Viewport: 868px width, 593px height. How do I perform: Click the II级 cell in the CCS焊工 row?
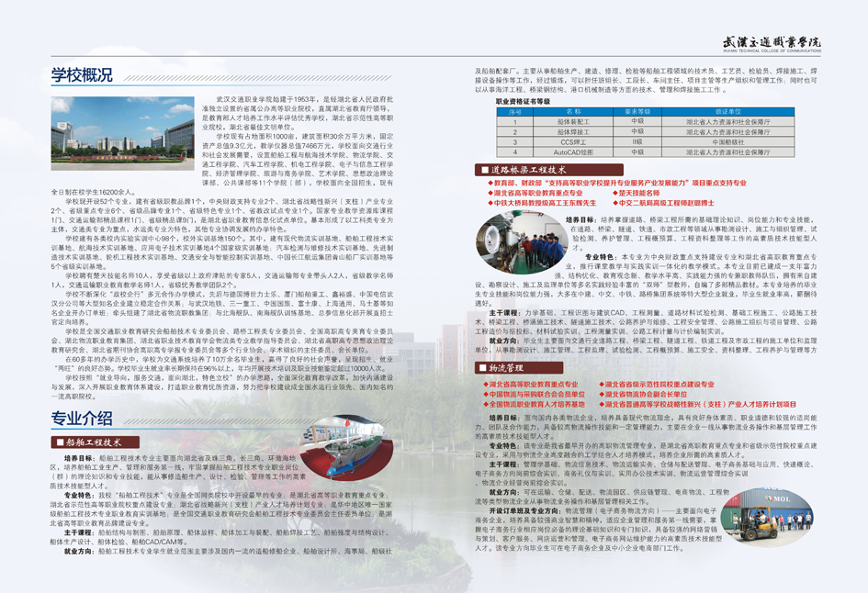pyautogui.click(x=637, y=142)
